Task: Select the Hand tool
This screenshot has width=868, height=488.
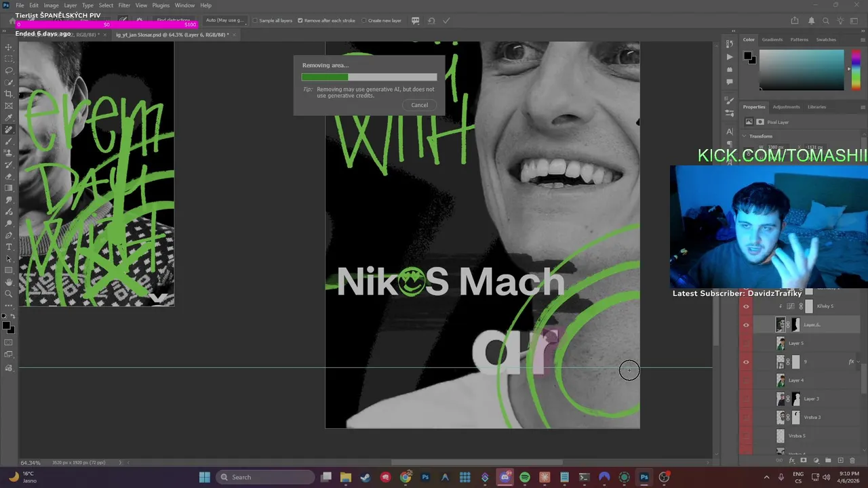Action: (9, 282)
